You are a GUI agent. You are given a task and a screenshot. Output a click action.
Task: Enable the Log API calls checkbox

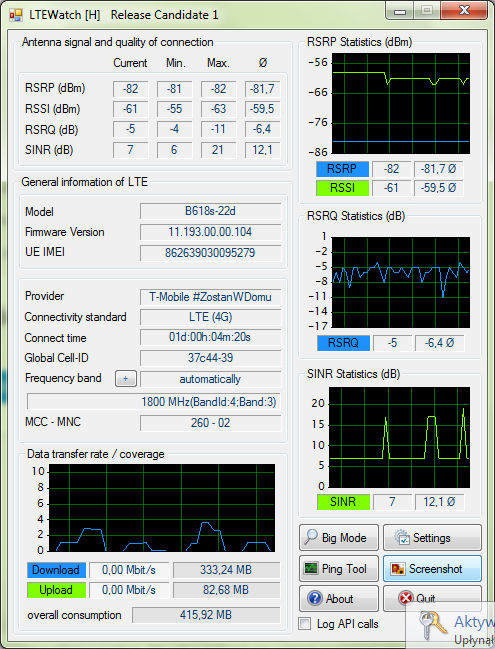[x=305, y=623]
